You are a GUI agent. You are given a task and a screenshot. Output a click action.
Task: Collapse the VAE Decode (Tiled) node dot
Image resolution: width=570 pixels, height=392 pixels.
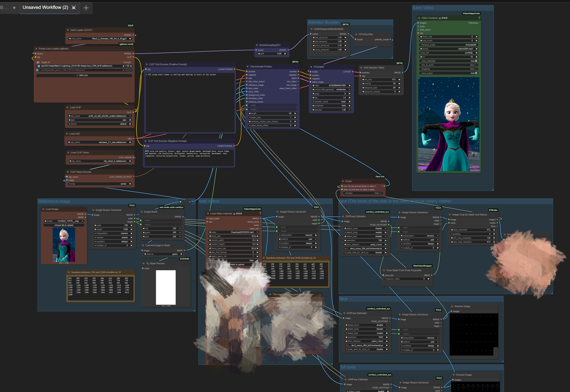[361, 68]
